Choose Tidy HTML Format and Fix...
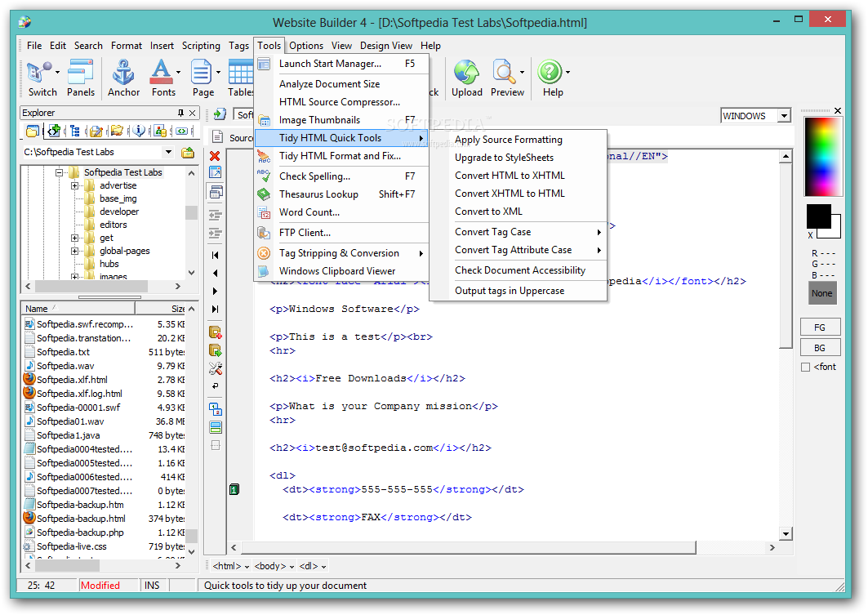Viewport: 868px width, 615px height. point(341,156)
